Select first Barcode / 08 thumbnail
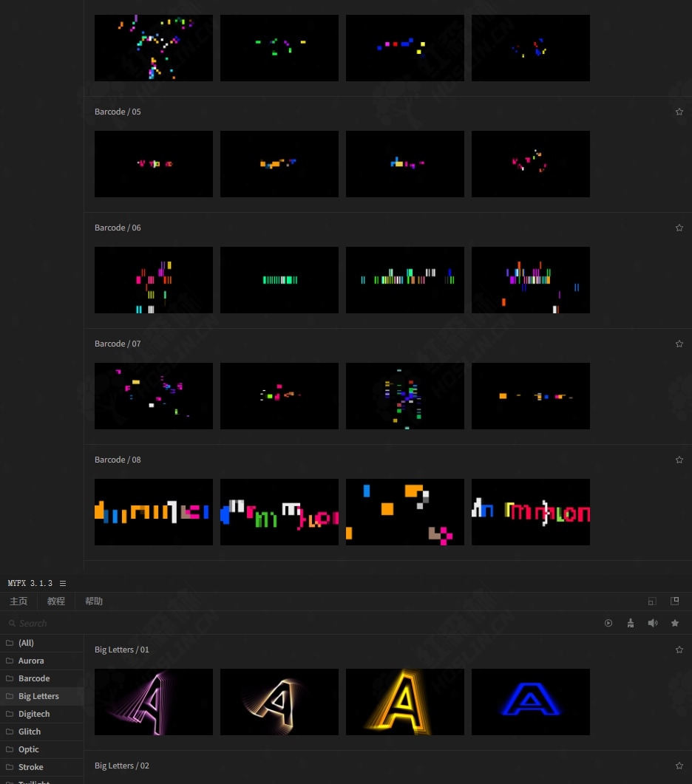Viewport: 692px width, 784px height. [x=154, y=512]
